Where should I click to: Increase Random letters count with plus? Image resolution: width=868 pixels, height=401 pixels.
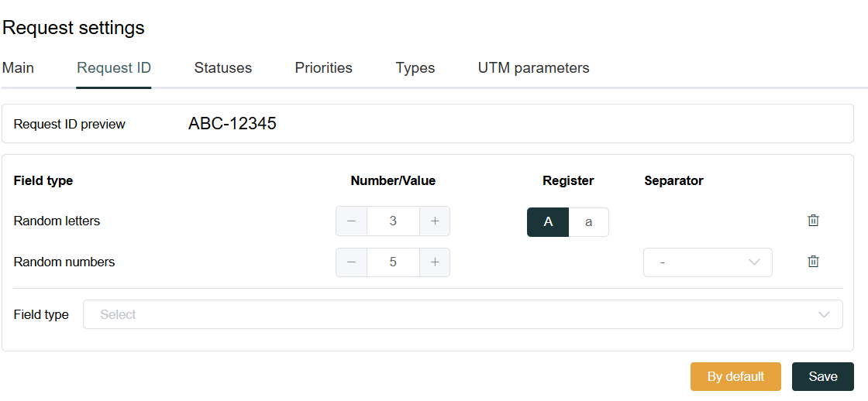click(x=435, y=221)
